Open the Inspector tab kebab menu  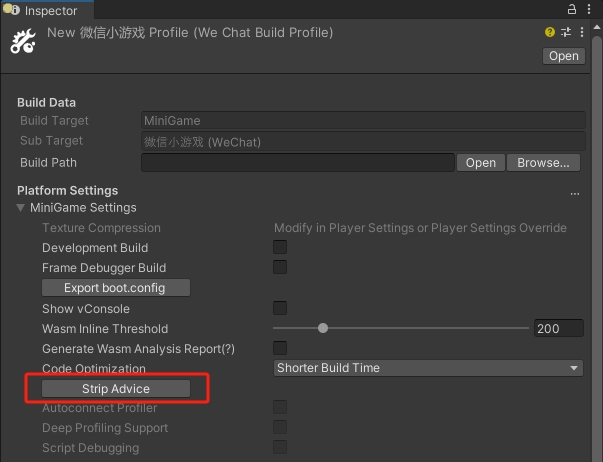click(x=590, y=9)
